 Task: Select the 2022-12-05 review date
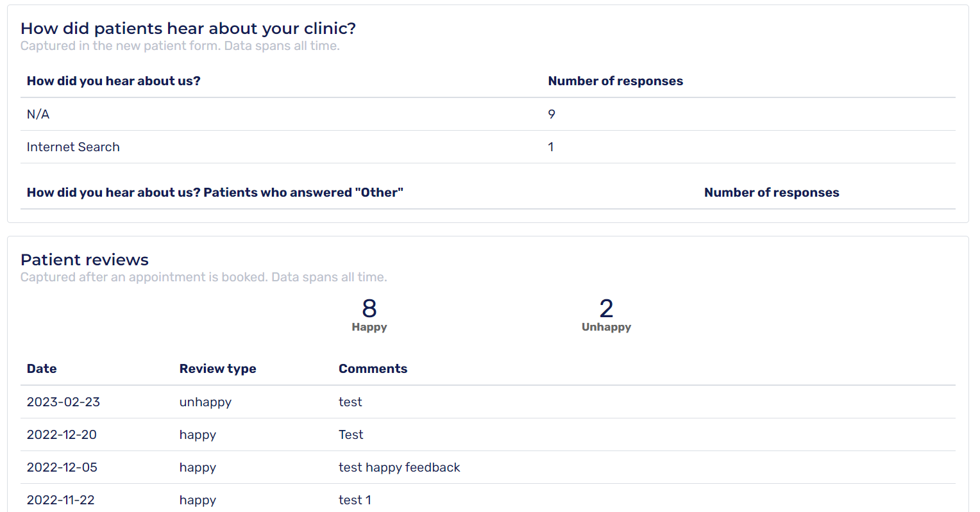click(x=62, y=468)
